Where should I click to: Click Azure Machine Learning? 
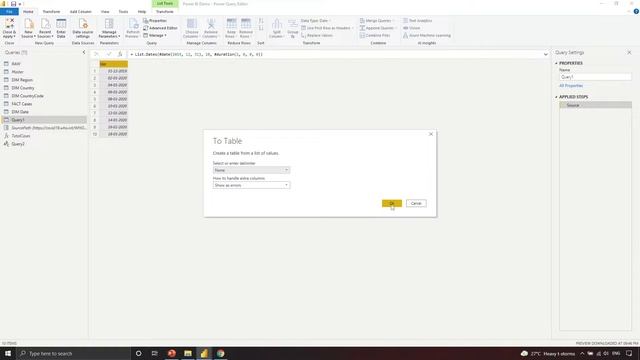point(427,35)
